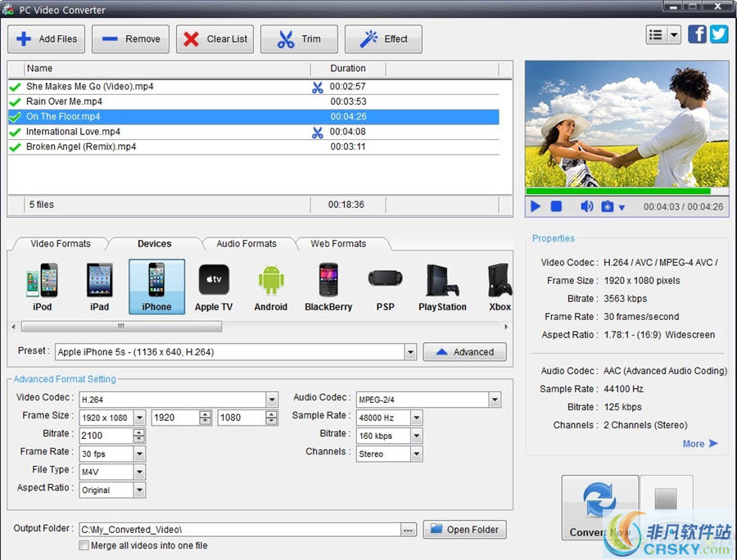The width and height of the screenshot is (737, 560).
Task: Click the video Bitrate stepper arrows
Action: click(138, 436)
